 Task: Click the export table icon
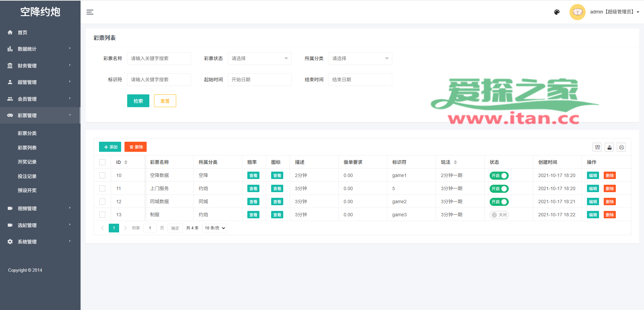pyautogui.click(x=609, y=147)
